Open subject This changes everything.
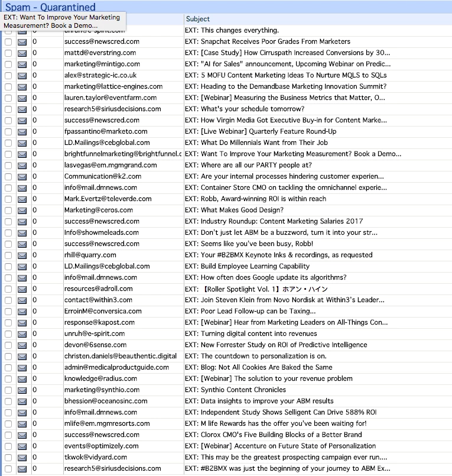The height and width of the screenshot is (476, 452). (x=232, y=30)
